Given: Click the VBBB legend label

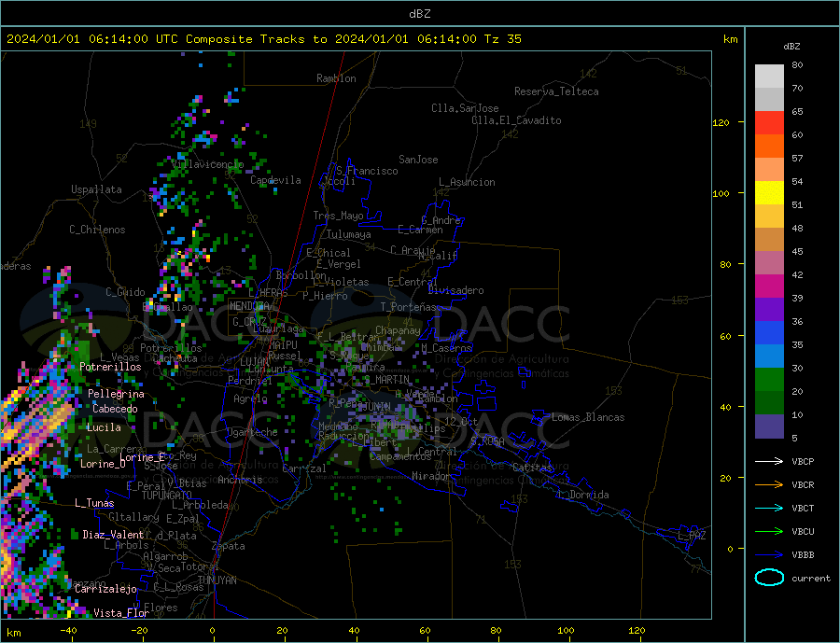Looking at the screenshot, I should point(803,555).
